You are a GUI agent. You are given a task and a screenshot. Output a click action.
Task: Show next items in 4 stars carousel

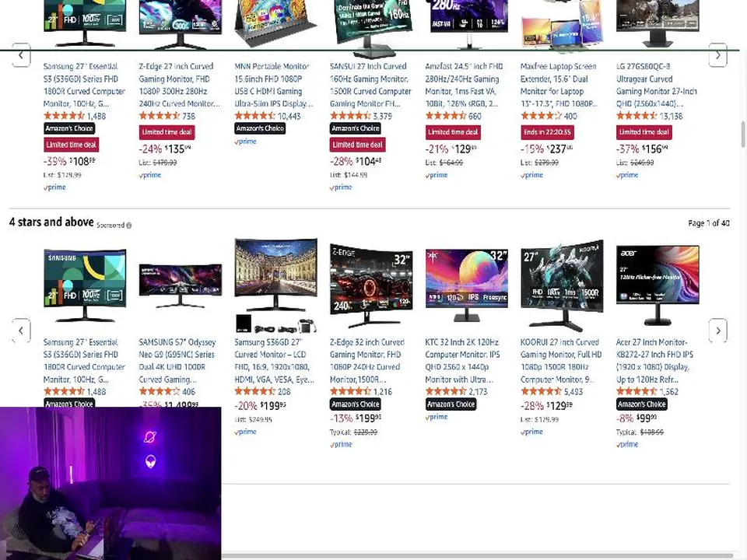tap(718, 331)
